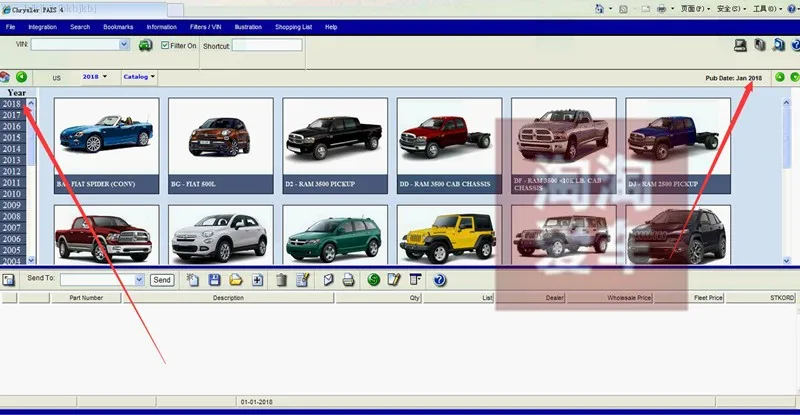Click the Send button

[162, 280]
